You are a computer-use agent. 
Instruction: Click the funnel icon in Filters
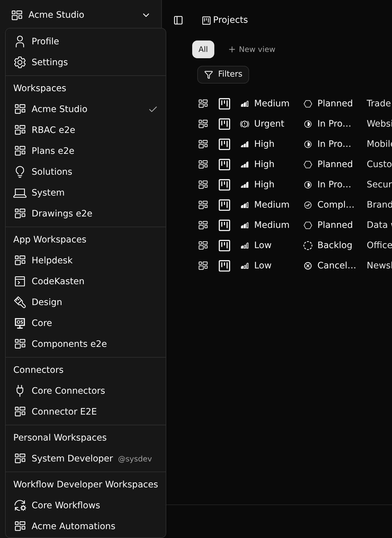pos(209,75)
